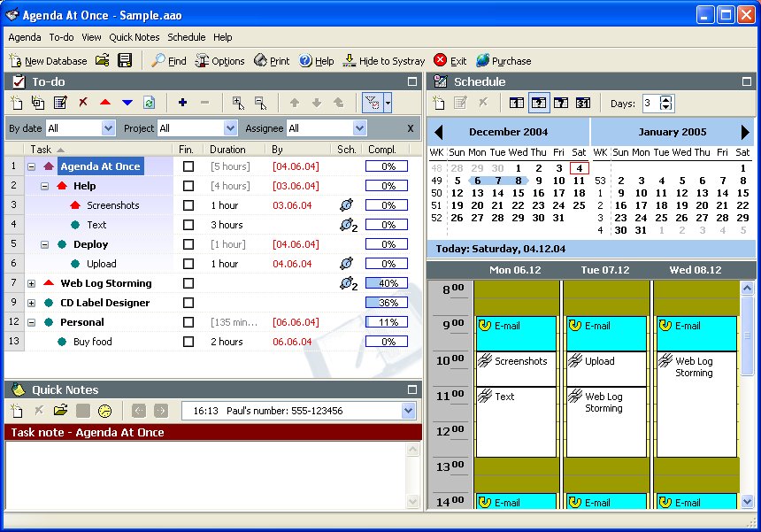Image resolution: width=761 pixels, height=532 pixels.
Task: Open the To-do menu
Action: tap(62, 37)
